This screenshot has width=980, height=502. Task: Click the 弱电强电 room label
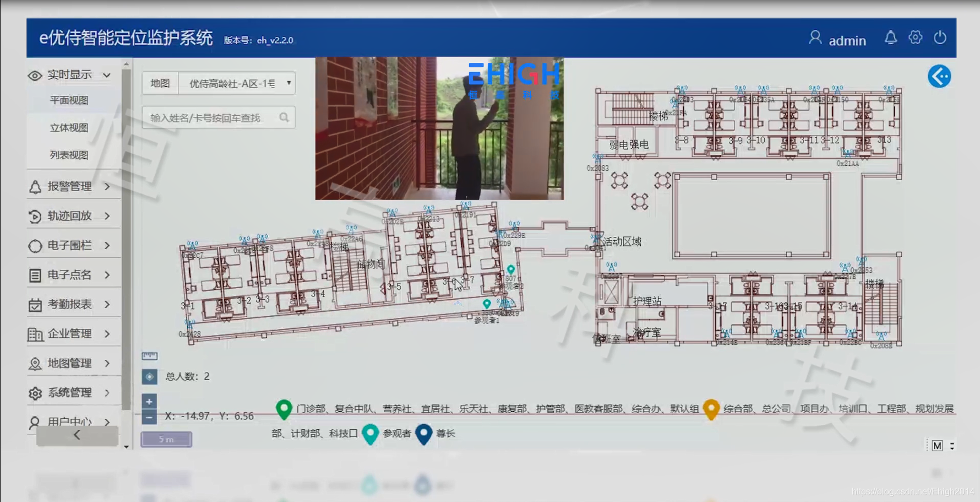tap(629, 145)
